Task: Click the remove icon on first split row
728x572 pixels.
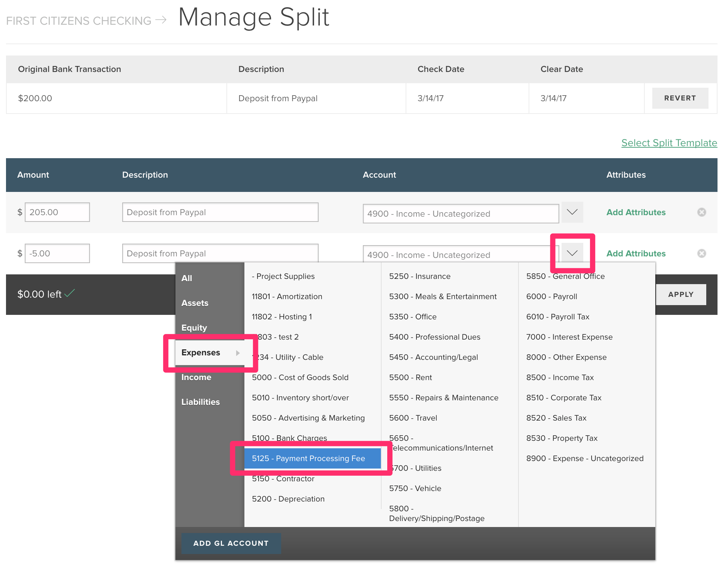Action: click(x=701, y=213)
